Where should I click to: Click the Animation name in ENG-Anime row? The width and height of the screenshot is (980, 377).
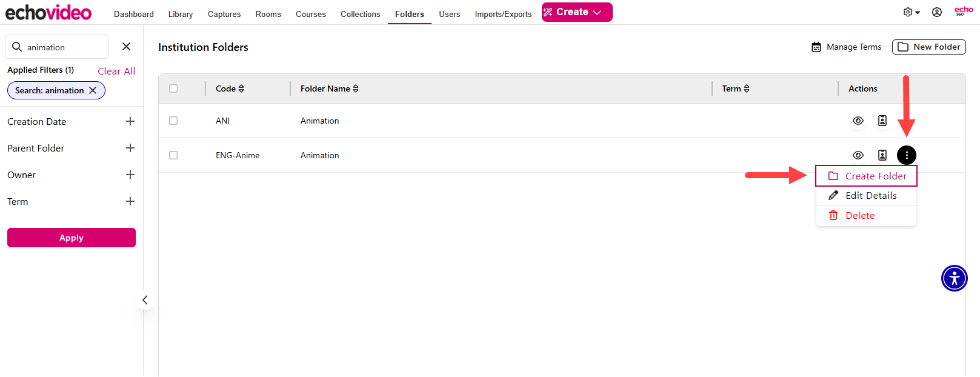[x=320, y=155]
